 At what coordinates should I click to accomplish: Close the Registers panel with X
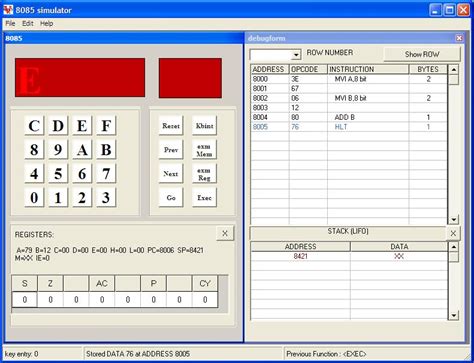click(225, 233)
